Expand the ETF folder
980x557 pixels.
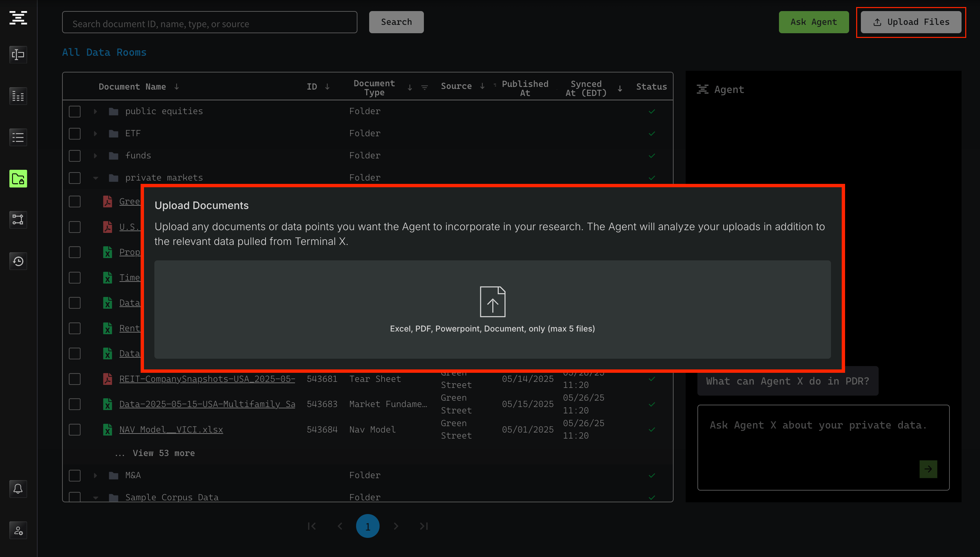(x=95, y=134)
